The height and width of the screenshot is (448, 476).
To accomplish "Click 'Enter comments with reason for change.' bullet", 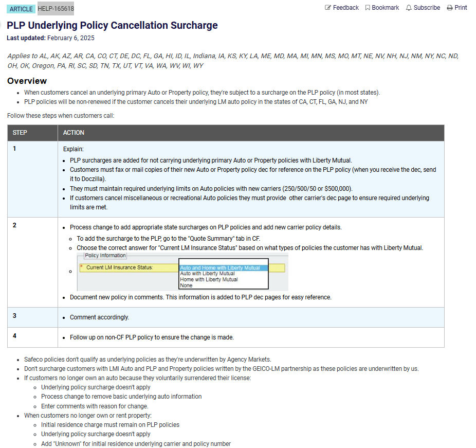I will (95, 406).
